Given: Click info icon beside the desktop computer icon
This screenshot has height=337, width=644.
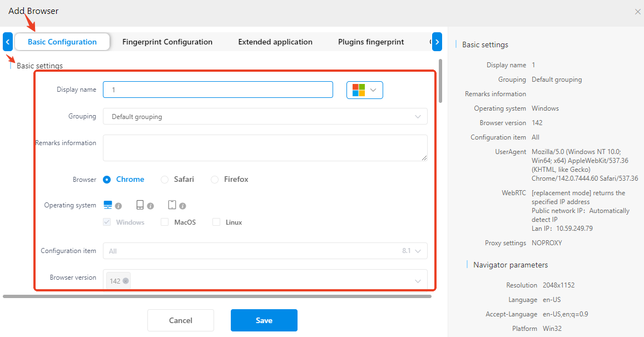Looking at the screenshot, I should click(118, 206).
